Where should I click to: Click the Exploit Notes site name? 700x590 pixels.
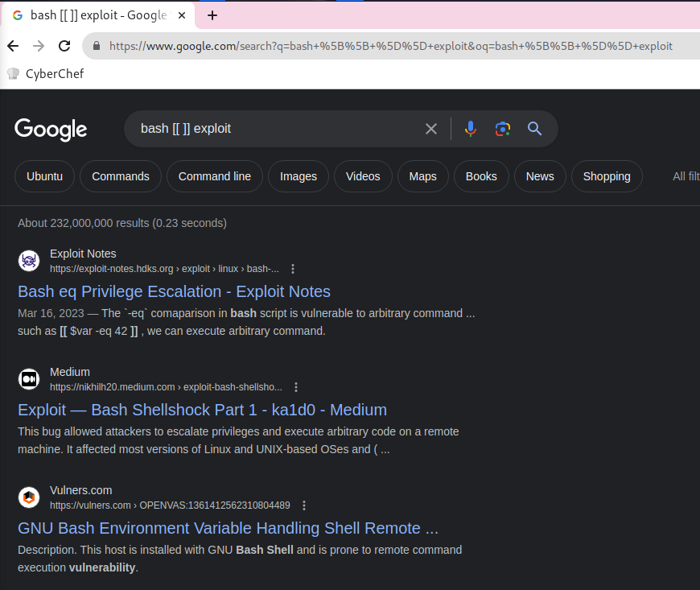[x=83, y=254]
